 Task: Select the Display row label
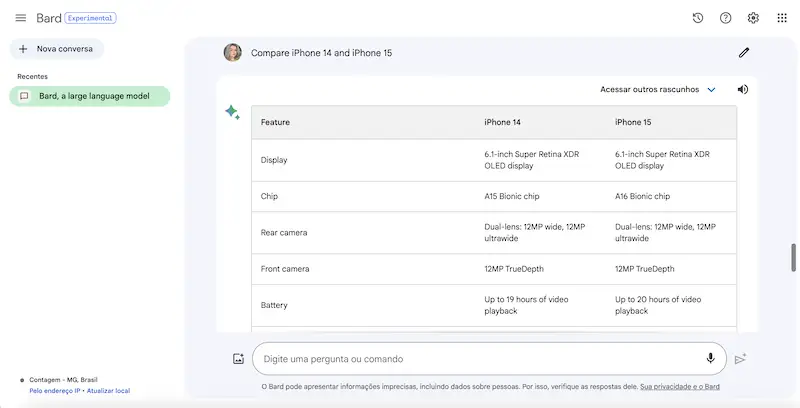[x=274, y=160]
